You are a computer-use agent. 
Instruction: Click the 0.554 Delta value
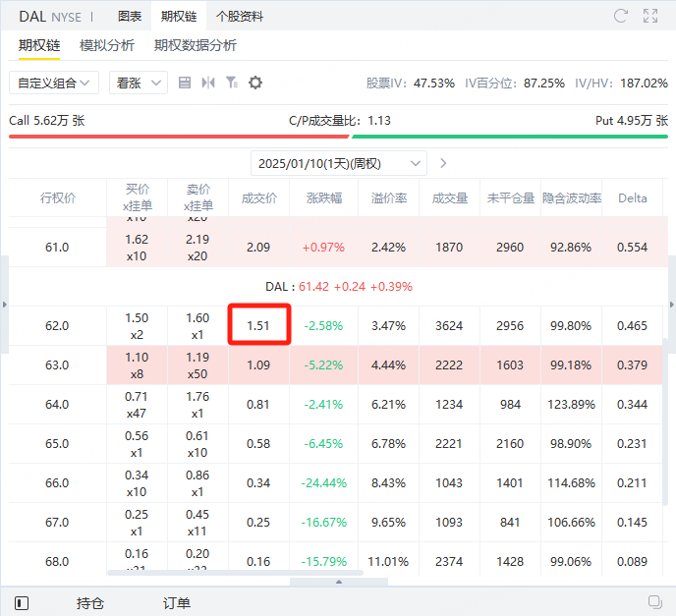632,247
